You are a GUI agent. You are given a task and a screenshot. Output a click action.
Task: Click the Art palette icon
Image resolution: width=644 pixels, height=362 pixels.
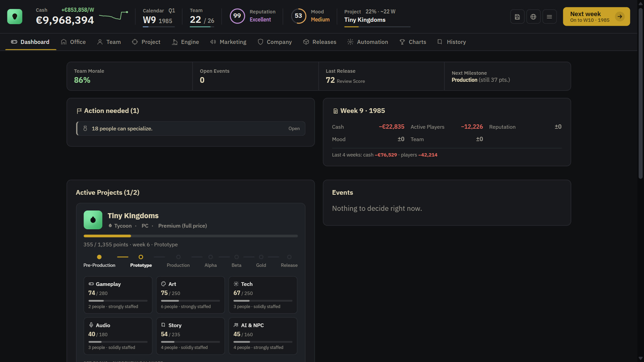(x=164, y=284)
